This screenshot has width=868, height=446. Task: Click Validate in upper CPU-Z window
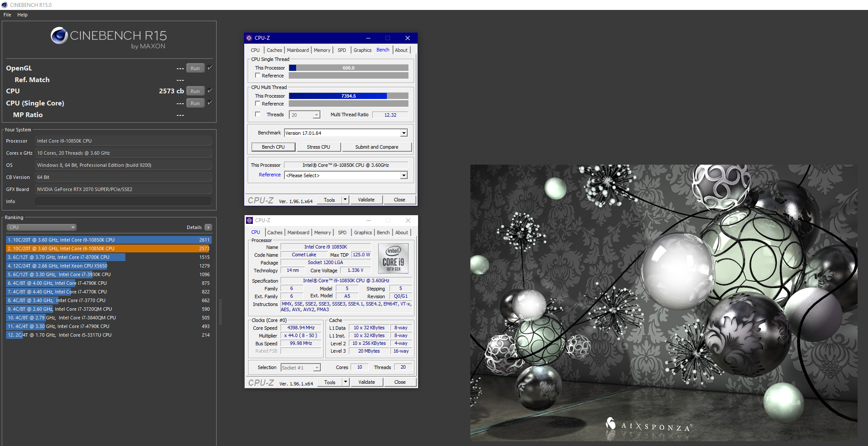pos(366,200)
